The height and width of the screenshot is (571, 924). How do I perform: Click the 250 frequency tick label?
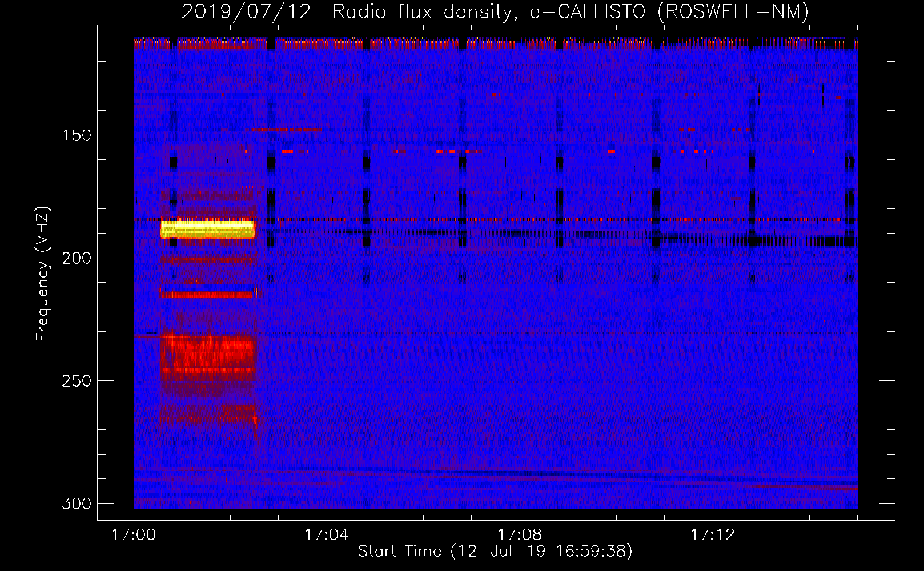point(77,381)
